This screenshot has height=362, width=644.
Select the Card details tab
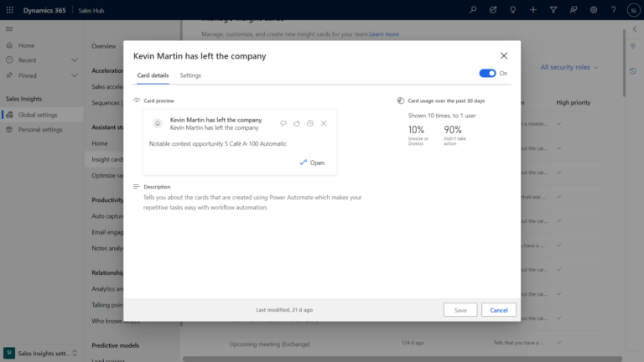coord(153,75)
